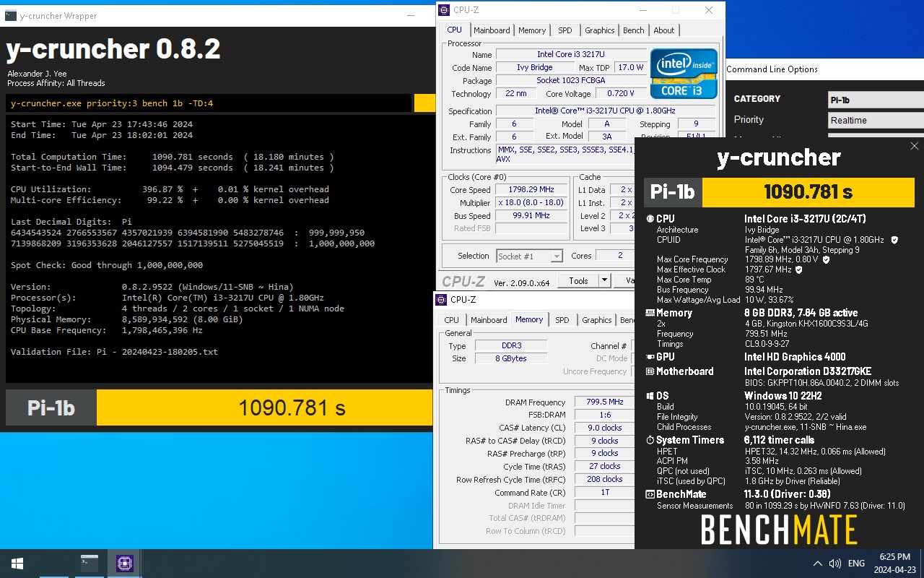
Task: Expand the Tools dropdown arrow
Action: point(604,280)
